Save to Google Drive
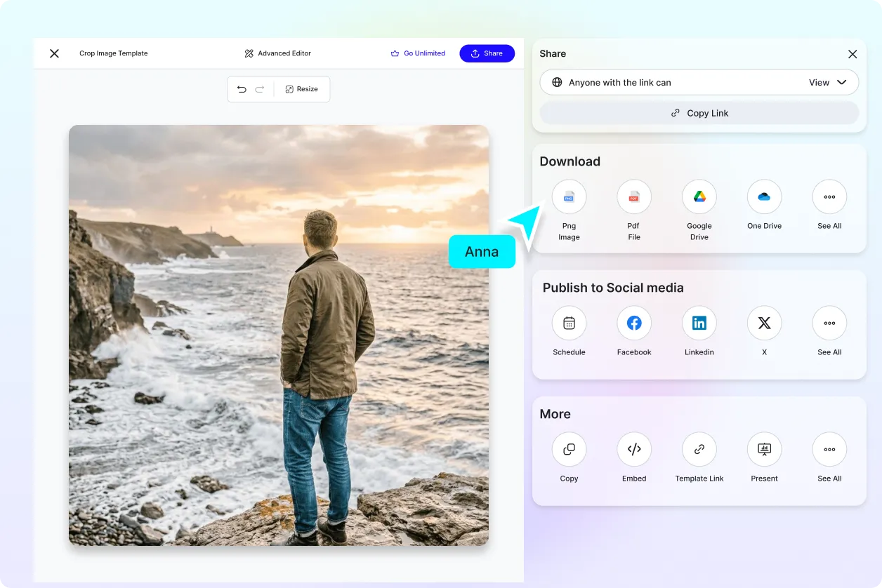 699,197
